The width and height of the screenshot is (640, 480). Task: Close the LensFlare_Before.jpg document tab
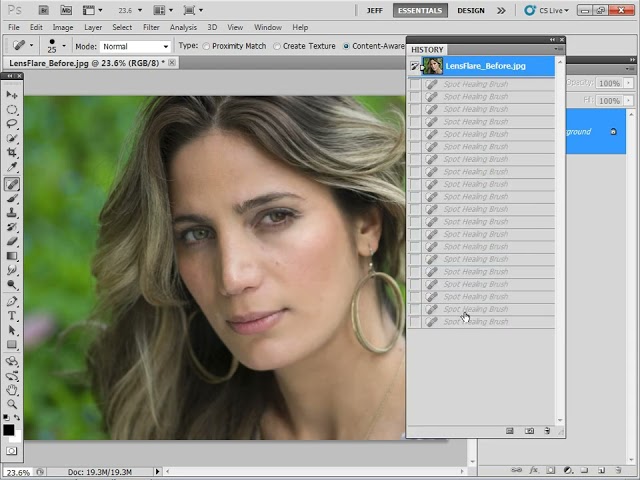pyautogui.click(x=172, y=62)
